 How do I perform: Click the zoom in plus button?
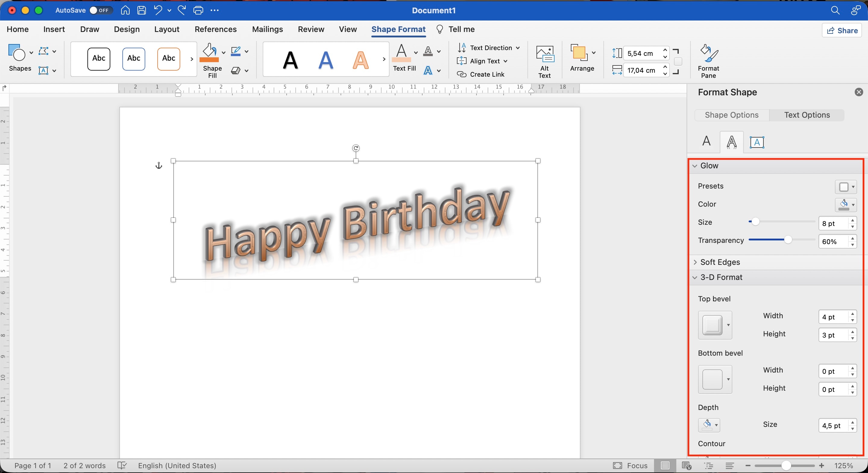(x=822, y=465)
